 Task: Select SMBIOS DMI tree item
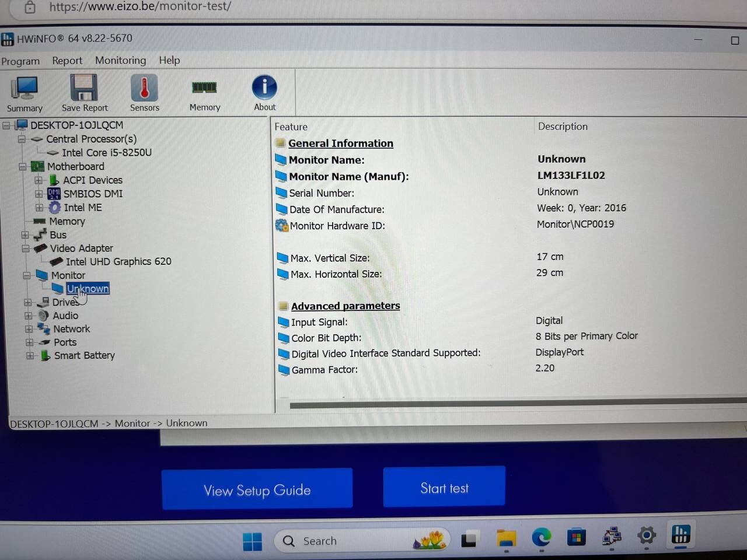[93, 194]
